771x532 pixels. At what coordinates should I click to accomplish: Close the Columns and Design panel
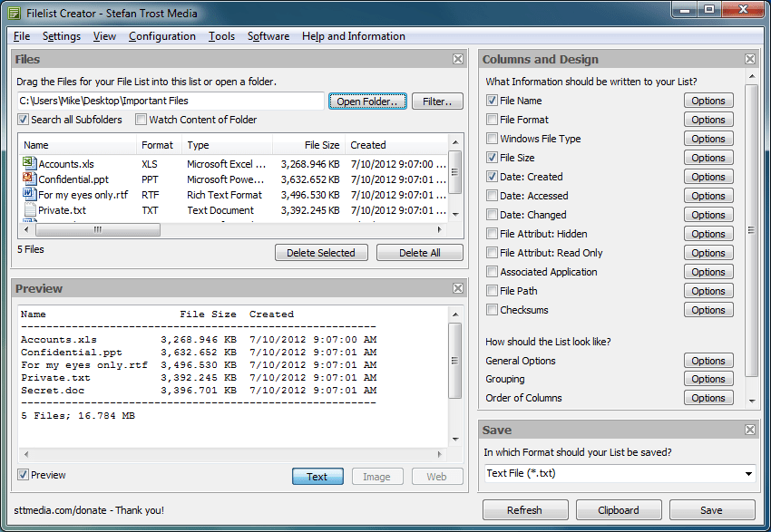(x=750, y=59)
